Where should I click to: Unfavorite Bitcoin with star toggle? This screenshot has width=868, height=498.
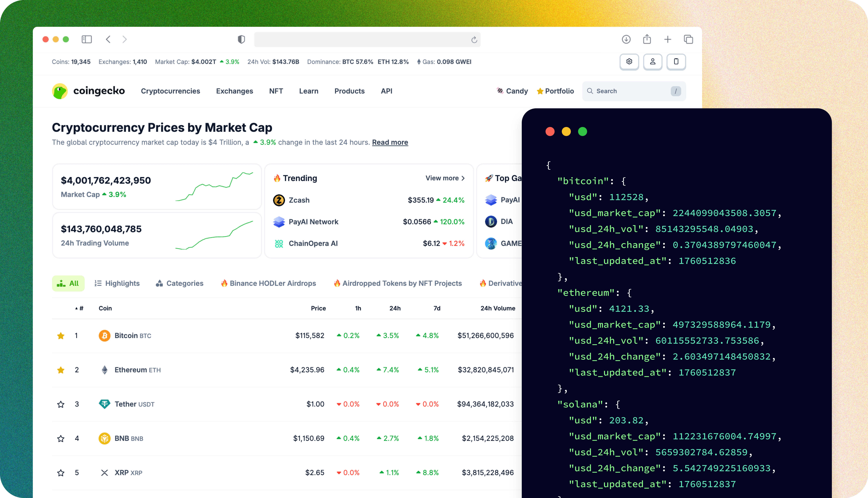61,336
